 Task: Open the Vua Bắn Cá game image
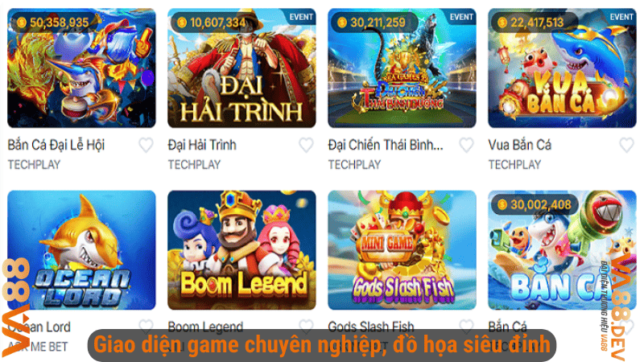[562, 68]
